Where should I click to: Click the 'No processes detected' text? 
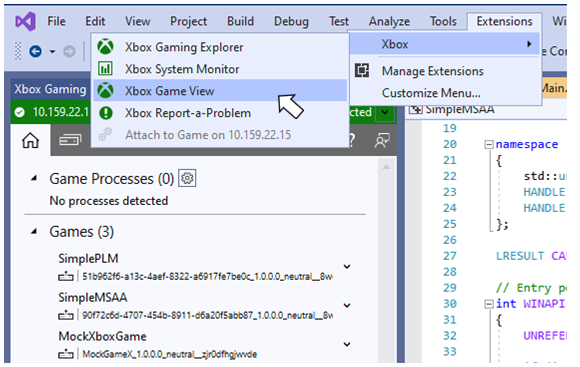coord(109,201)
